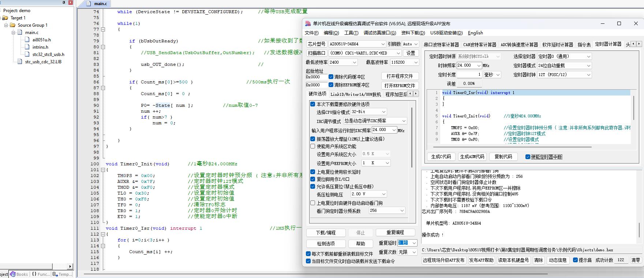The height and width of the screenshot is (278, 644).
Task: Toggle 本次下载需要修改硬件选项 checkbox
Action: pyautogui.click(x=313, y=104)
